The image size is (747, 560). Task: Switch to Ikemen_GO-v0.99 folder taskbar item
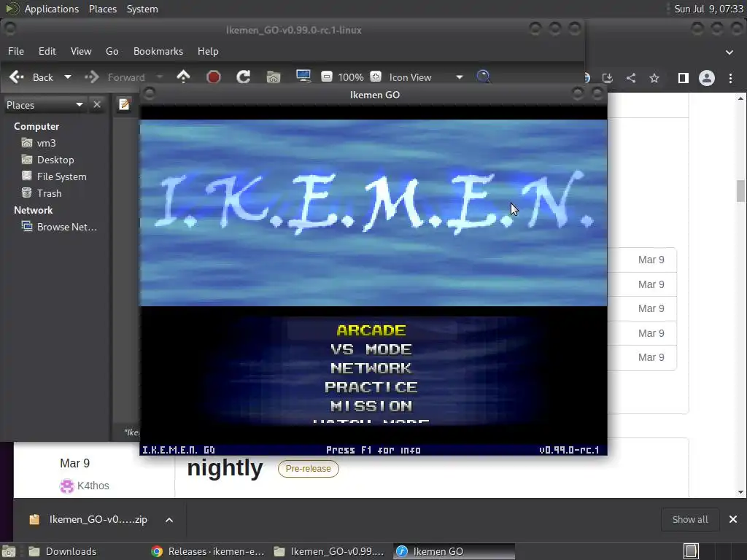(329, 551)
